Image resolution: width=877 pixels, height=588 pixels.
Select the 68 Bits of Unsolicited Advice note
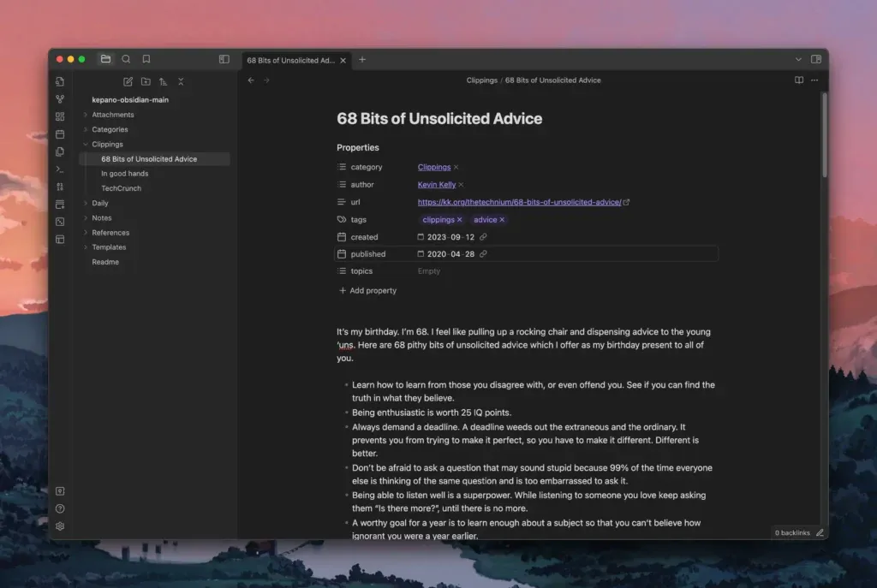[x=154, y=158]
